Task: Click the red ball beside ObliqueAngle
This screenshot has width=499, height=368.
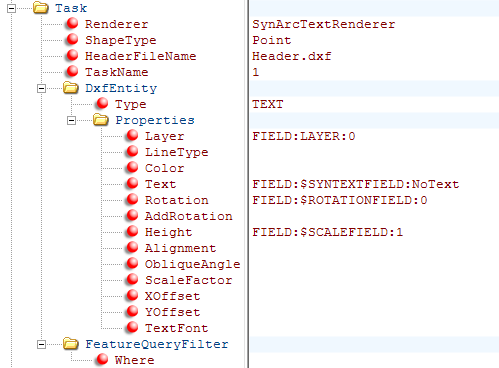Action: 132,264
